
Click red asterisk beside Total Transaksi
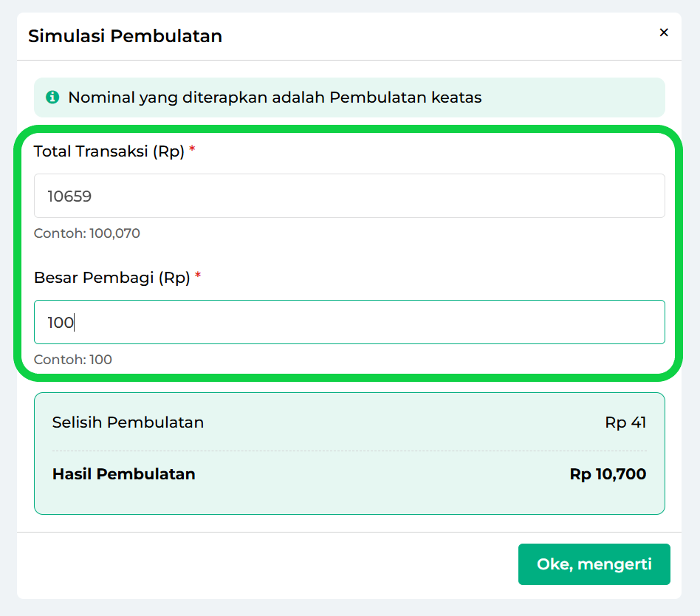193,150
